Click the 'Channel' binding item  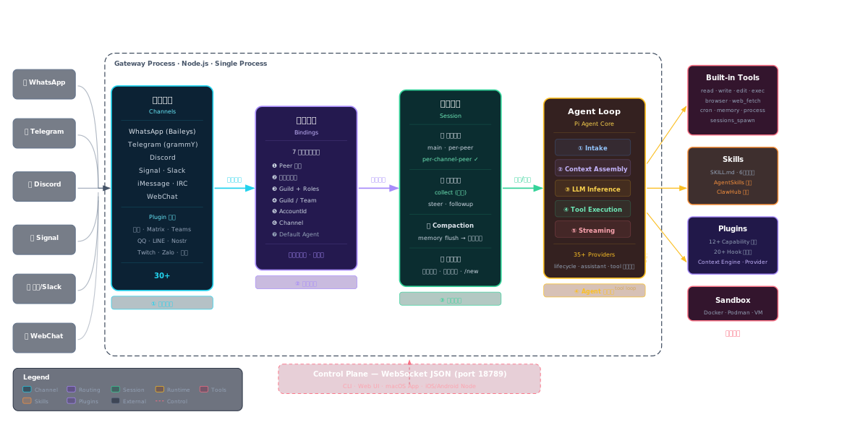tap(291, 223)
